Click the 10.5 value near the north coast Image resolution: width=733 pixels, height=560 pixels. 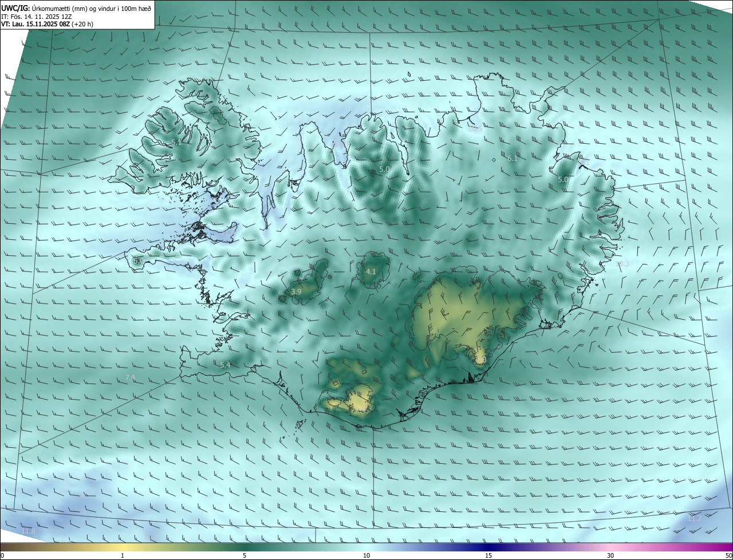pos(475,129)
